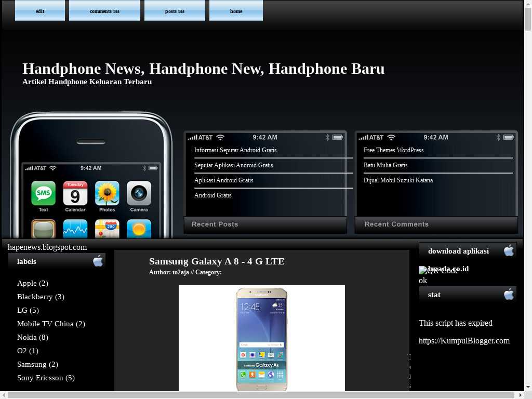Click the Calendar app icon
Image resolution: width=532 pixels, height=399 pixels.
[x=75, y=193]
